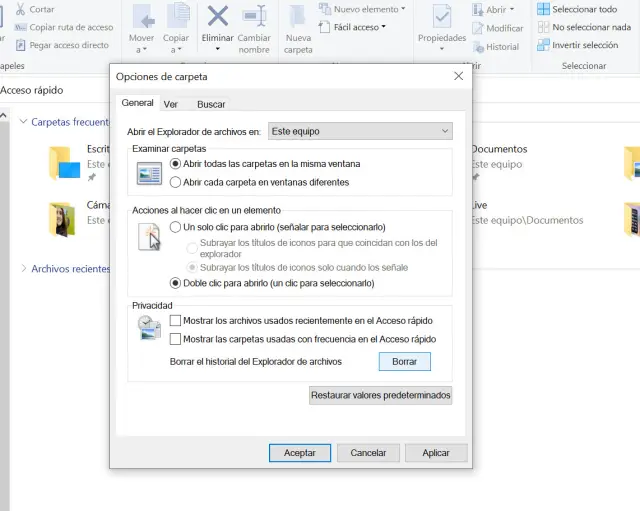640x511 pixels.
Task: Close the Opciones de carpeta dialog
Action: click(458, 76)
